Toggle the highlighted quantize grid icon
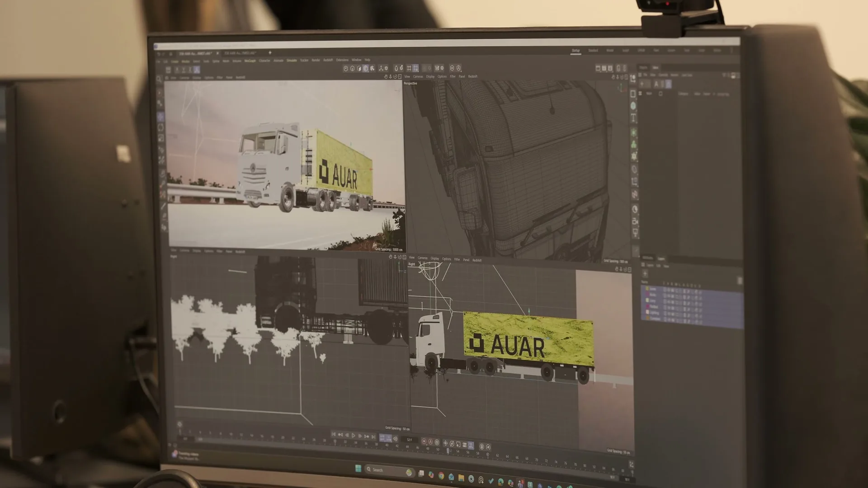The image size is (868, 488). [x=415, y=69]
